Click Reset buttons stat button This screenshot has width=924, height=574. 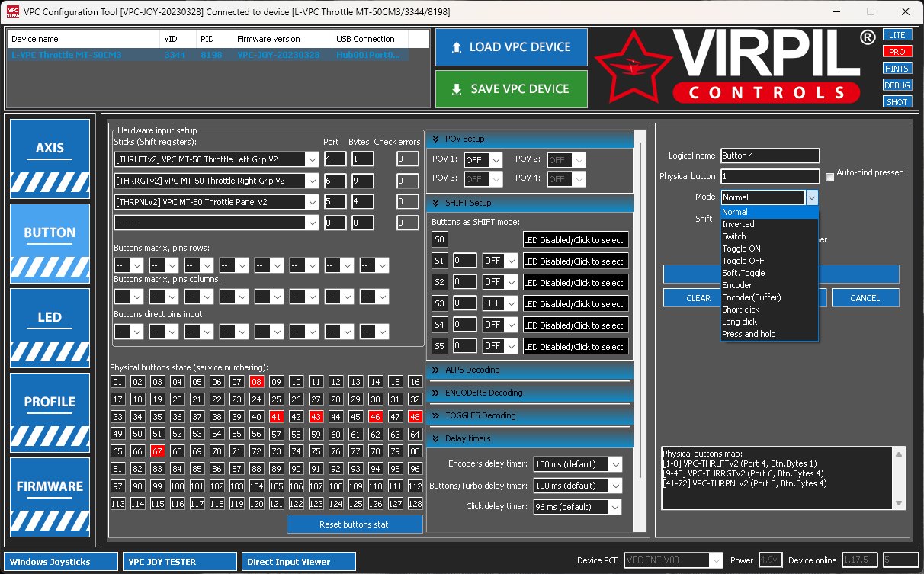[x=355, y=524]
